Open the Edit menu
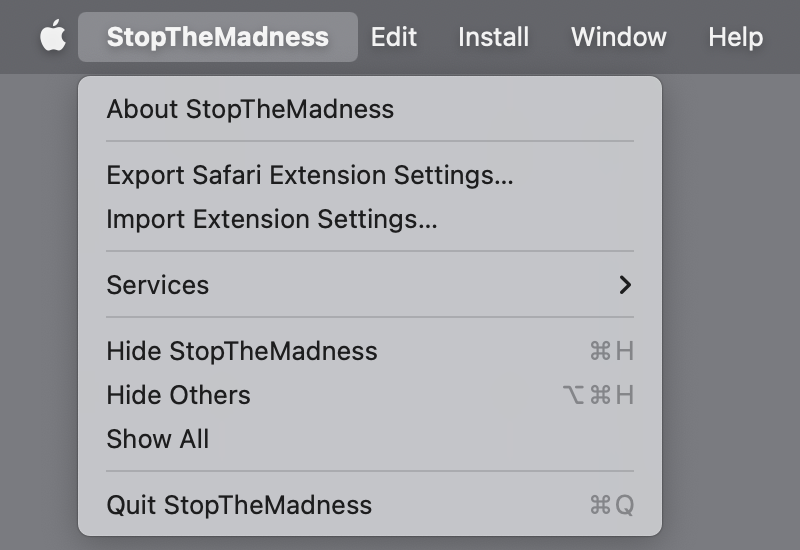Viewport: 800px width, 550px height. pyautogui.click(x=394, y=37)
